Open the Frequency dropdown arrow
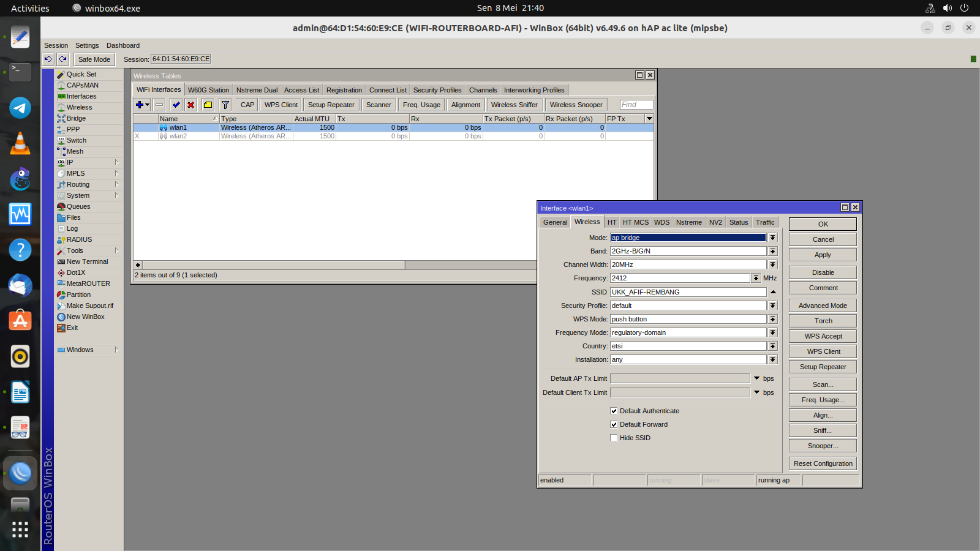 756,278
